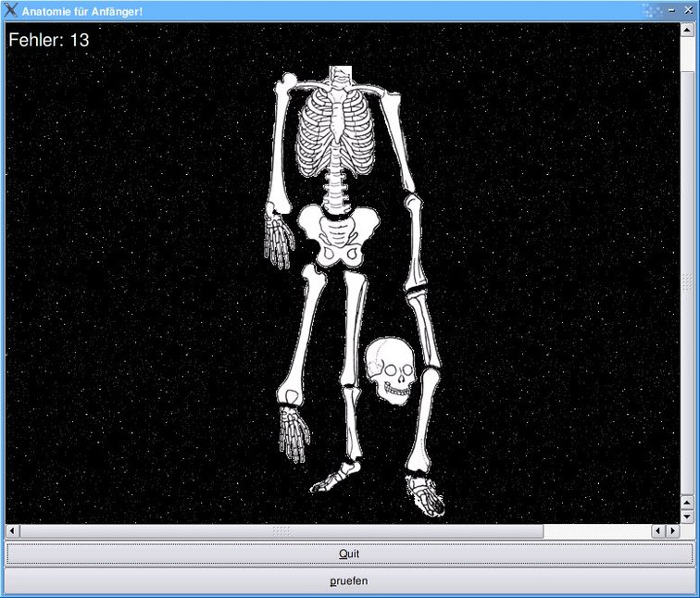The image size is (700, 598).
Task: Click the Quit button
Action: click(x=349, y=554)
